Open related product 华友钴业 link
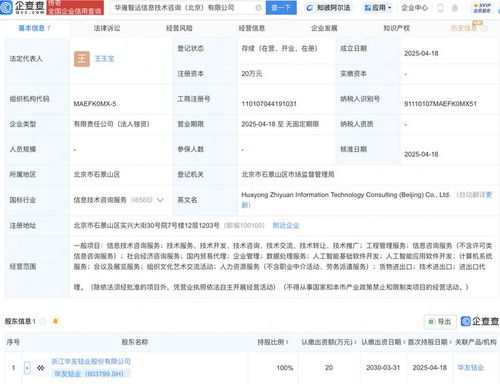The image size is (500, 384). (x=470, y=368)
